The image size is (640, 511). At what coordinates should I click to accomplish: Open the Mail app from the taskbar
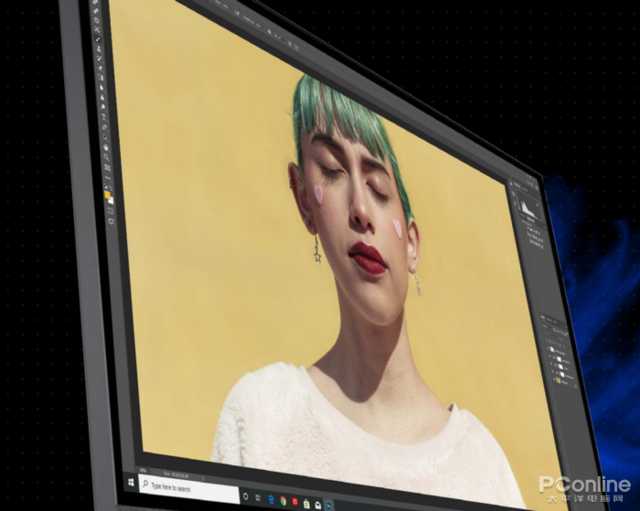(x=318, y=505)
